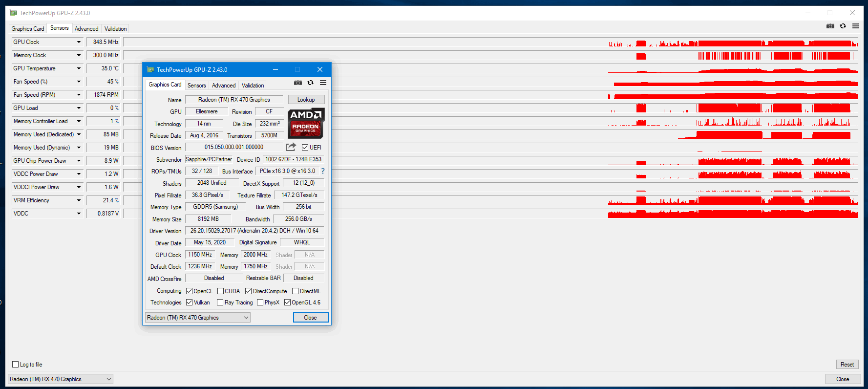Open Fan Speed (%) sensor dropdown
868x389 pixels.
pyautogui.click(x=79, y=82)
